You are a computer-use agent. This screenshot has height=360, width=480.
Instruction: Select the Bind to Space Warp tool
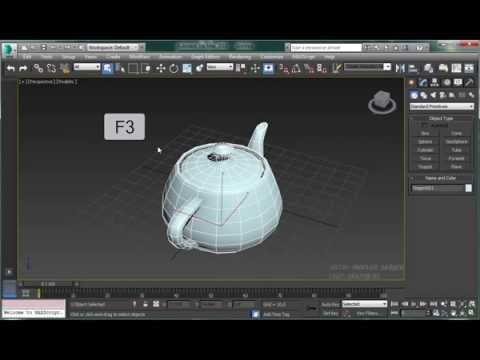pyautogui.click(x=65, y=68)
